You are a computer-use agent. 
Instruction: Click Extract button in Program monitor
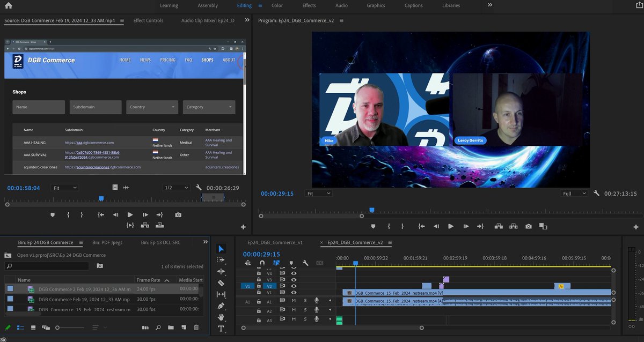point(514,226)
